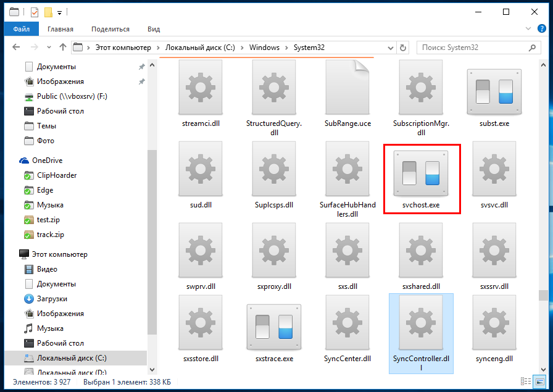Expand the ribbon with the chevron

pyautogui.click(x=528, y=28)
